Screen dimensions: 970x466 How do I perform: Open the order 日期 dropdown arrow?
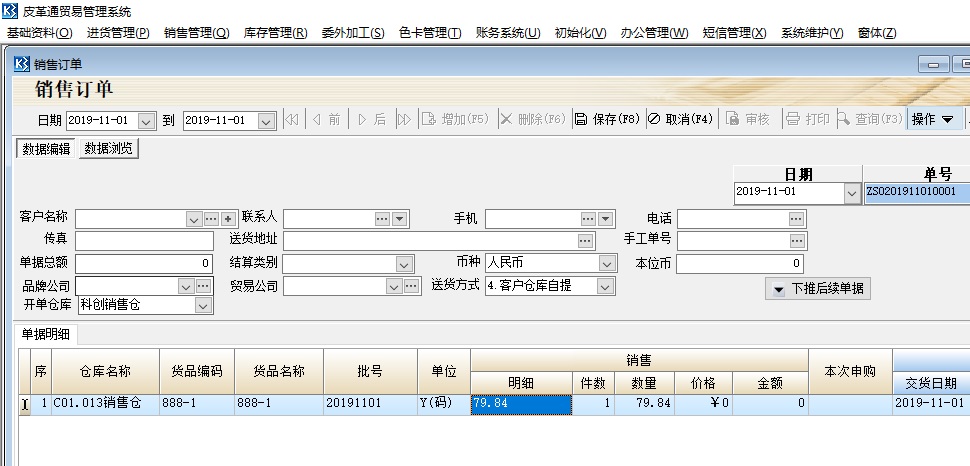[852, 193]
